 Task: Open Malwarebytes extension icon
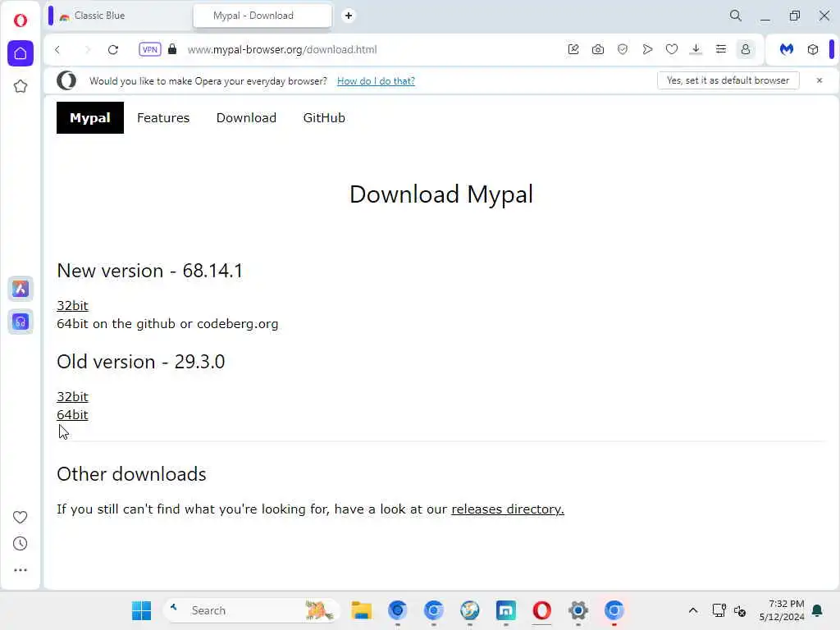coord(787,50)
